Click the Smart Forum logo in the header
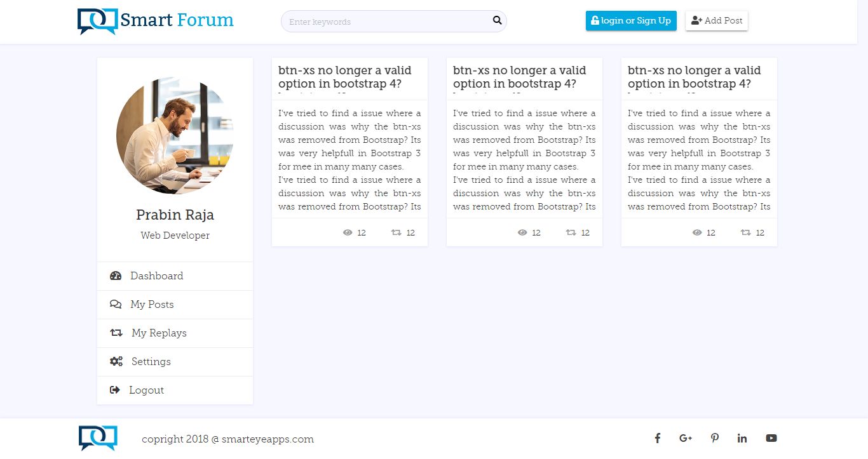868x459 pixels. click(156, 21)
